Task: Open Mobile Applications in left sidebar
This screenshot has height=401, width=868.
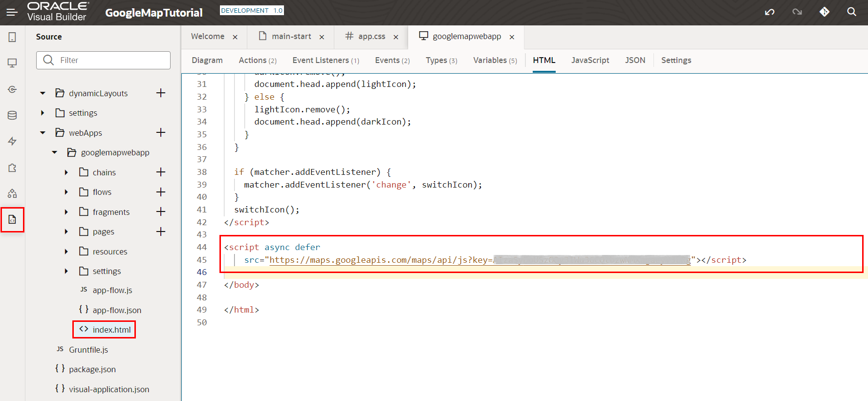Action: tap(12, 37)
